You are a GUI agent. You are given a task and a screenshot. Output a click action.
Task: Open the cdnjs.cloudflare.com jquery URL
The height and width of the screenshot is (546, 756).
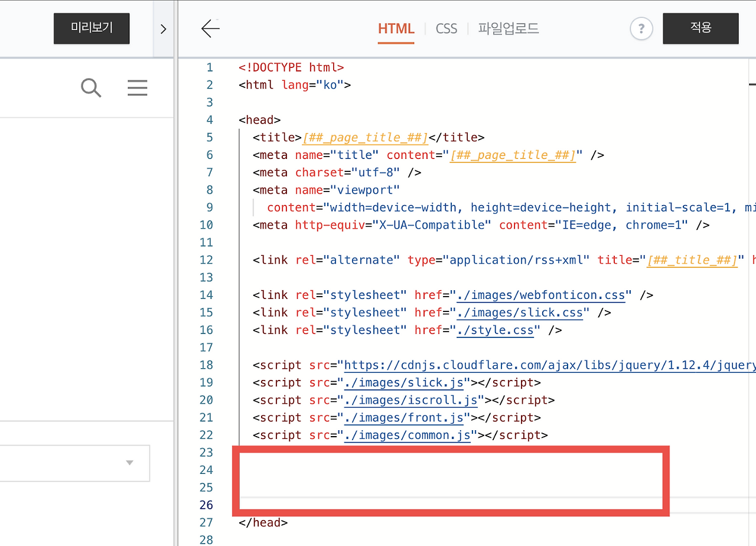(549, 365)
